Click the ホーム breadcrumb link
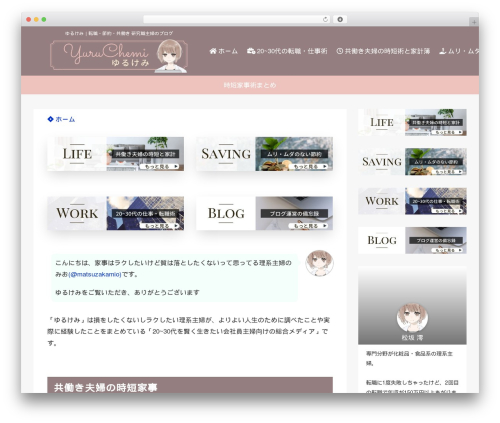 [x=65, y=119]
